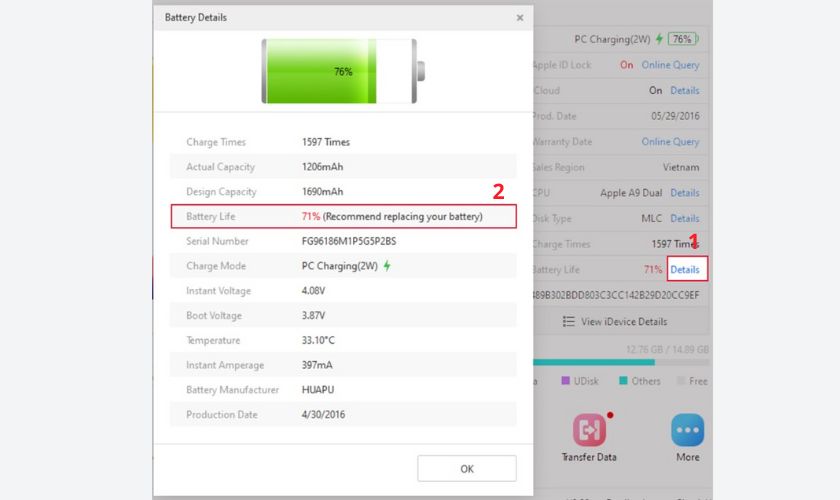
Task: Click the UDisk purple legend swatch
Action: click(566, 381)
